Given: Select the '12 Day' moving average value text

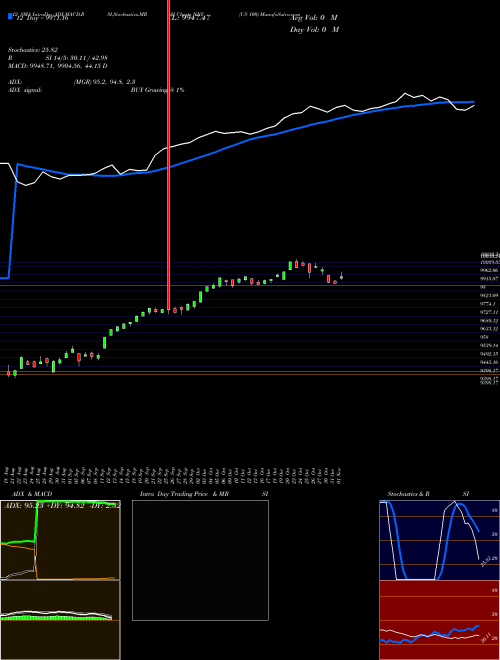Looking at the screenshot, I should (42, 18).
